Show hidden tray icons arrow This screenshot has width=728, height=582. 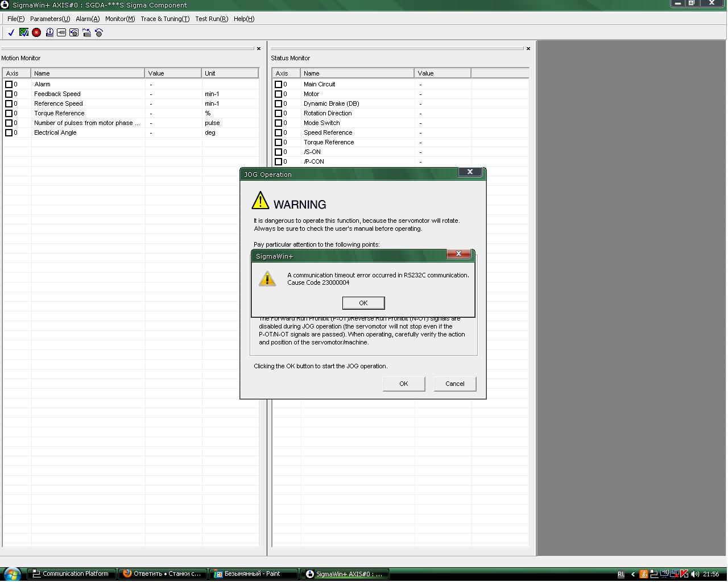(x=632, y=574)
